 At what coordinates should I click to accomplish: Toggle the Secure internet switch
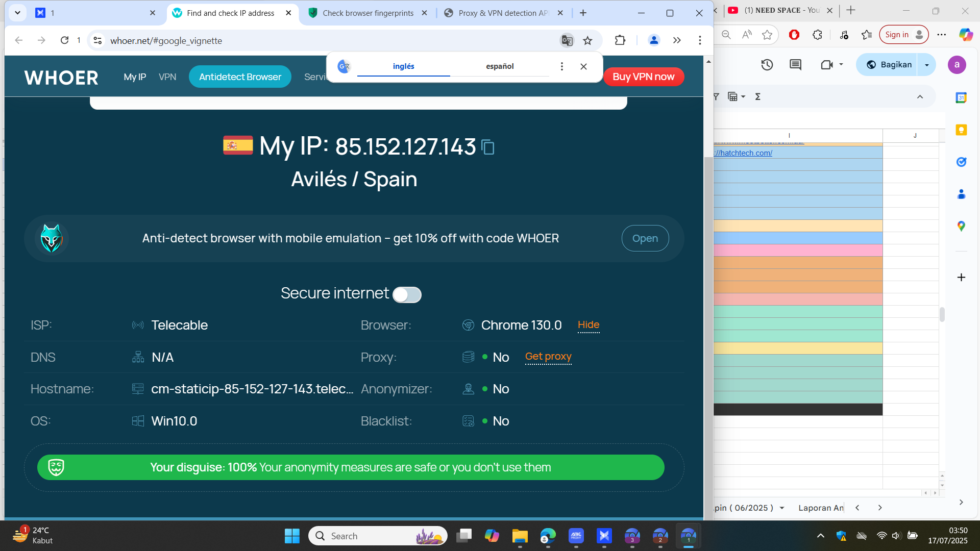tap(407, 294)
